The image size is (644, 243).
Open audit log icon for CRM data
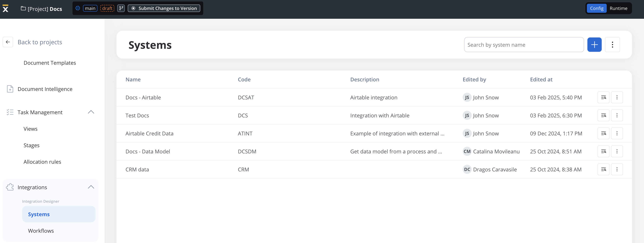pos(603,169)
